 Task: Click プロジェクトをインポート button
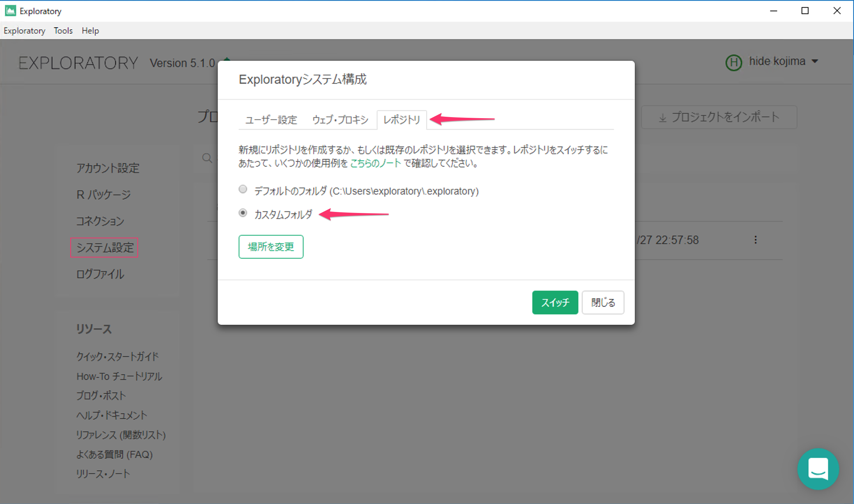click(x=719, y=117)
